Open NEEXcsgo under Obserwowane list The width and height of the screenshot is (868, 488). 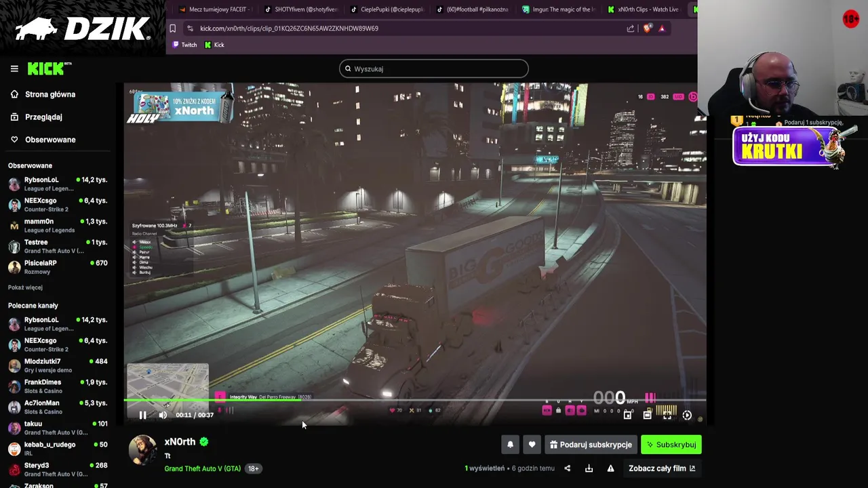pyautogui.click(x=58, y=205)
